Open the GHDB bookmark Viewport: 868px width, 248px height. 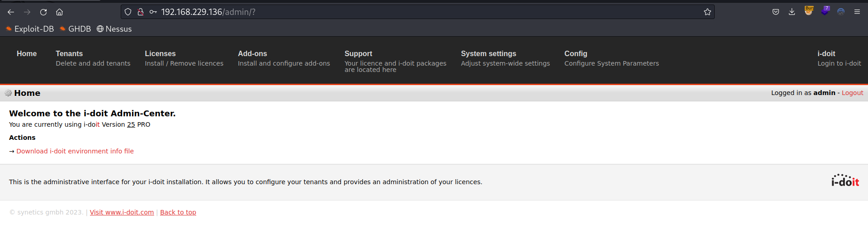[75, 29]
